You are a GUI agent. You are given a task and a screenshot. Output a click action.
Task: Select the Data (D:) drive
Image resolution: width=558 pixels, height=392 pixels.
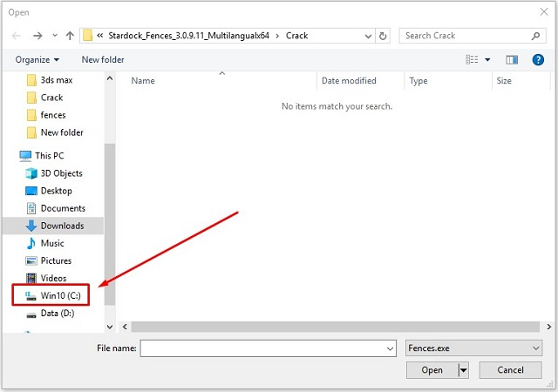[x=51, y=313]
